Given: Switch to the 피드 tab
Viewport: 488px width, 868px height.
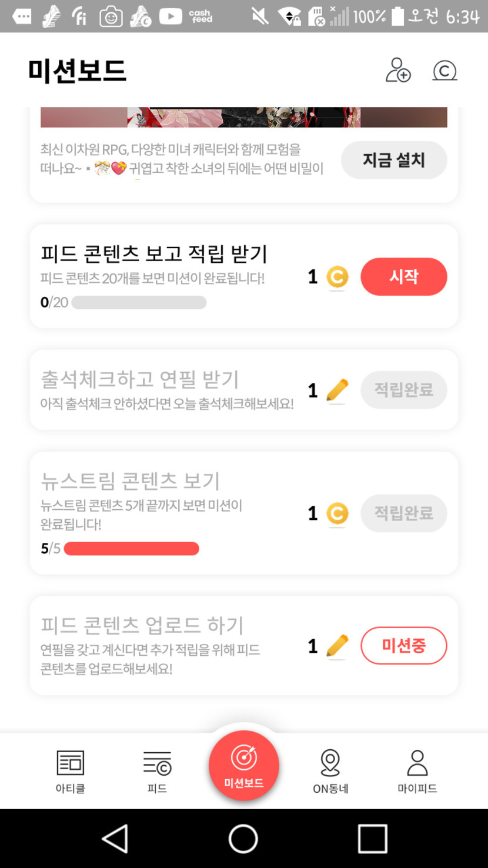Looking at the screenshot, I should click(x=157, y=772).
